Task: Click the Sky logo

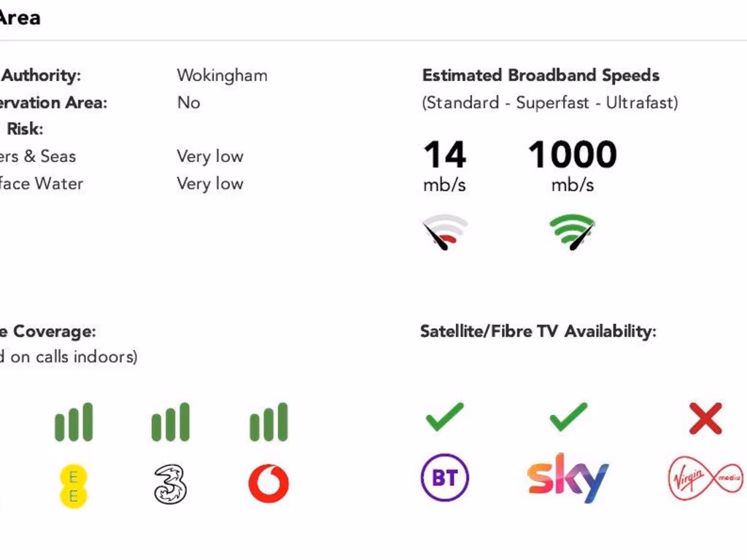Action: click(x=568, y=478)
